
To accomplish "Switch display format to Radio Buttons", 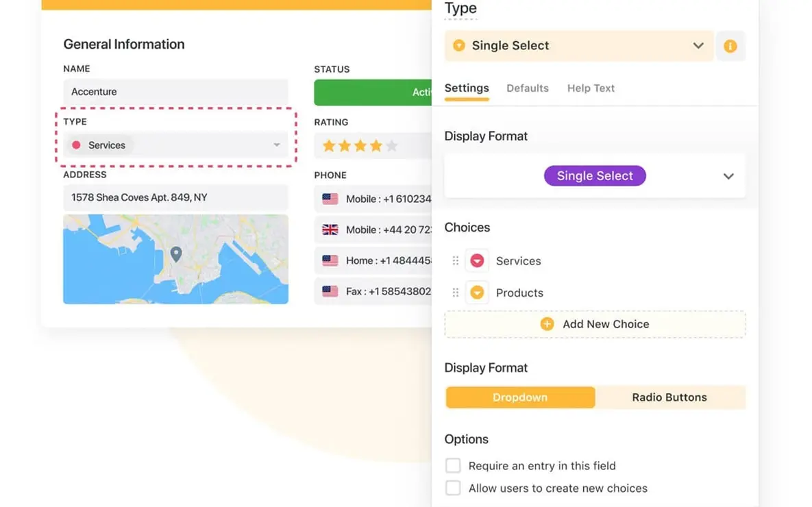I will click(669, 397).
